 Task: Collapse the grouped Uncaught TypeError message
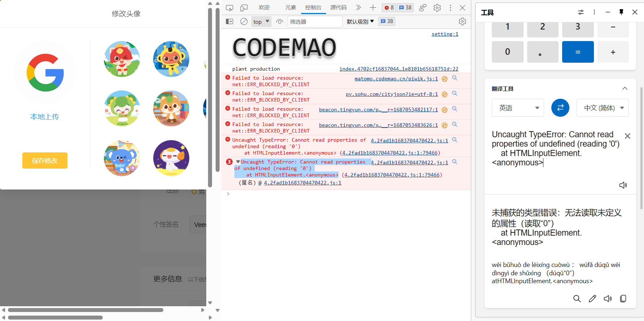(x=238, y=162)
